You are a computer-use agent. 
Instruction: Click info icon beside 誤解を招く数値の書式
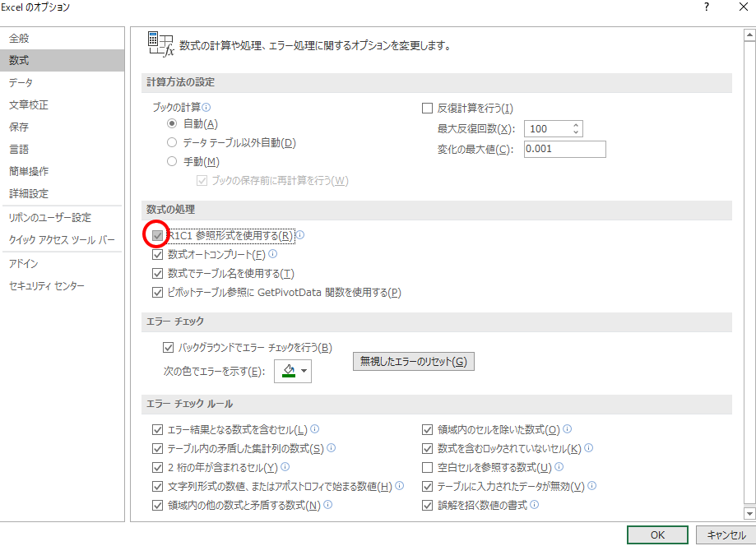pos(535,505)
